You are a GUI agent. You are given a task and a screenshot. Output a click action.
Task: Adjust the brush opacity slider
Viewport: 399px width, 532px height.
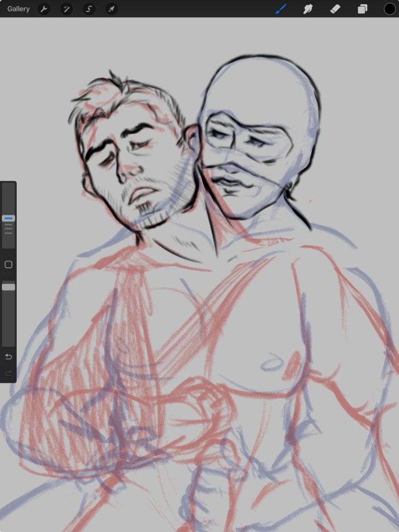(9, 287)
